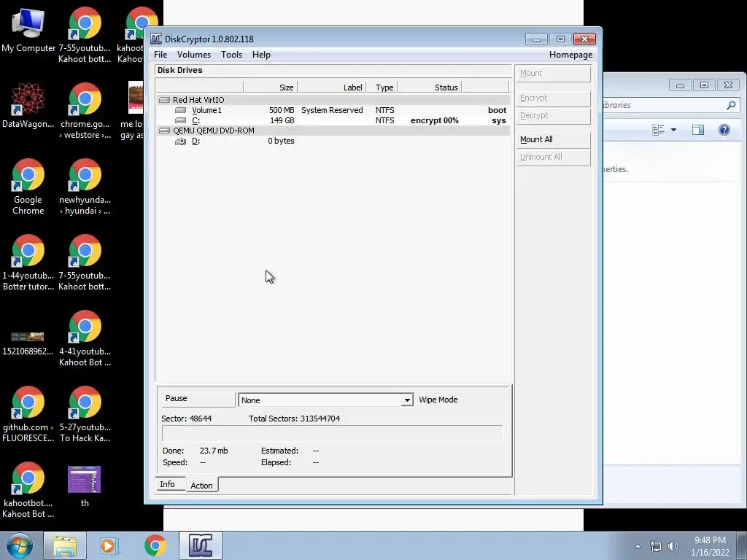Open the view options dropdown arrow in Explorer
Viewport: 747px width, 560px height.
(673, 130)
